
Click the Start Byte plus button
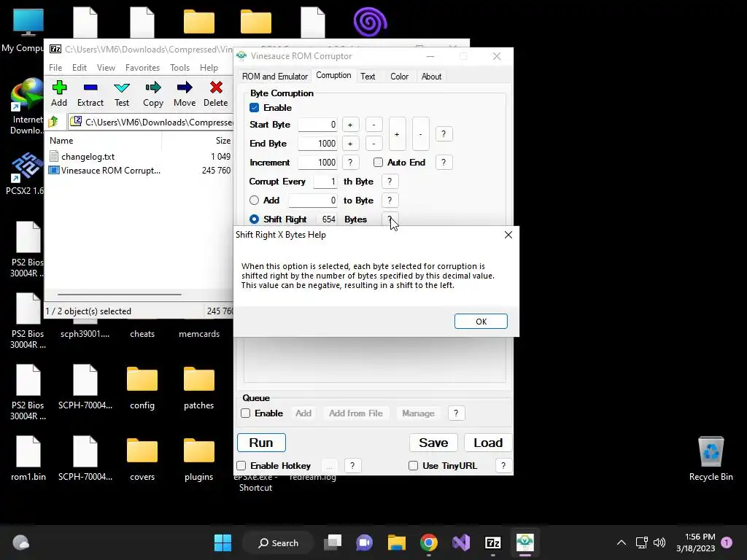[350, 125]
